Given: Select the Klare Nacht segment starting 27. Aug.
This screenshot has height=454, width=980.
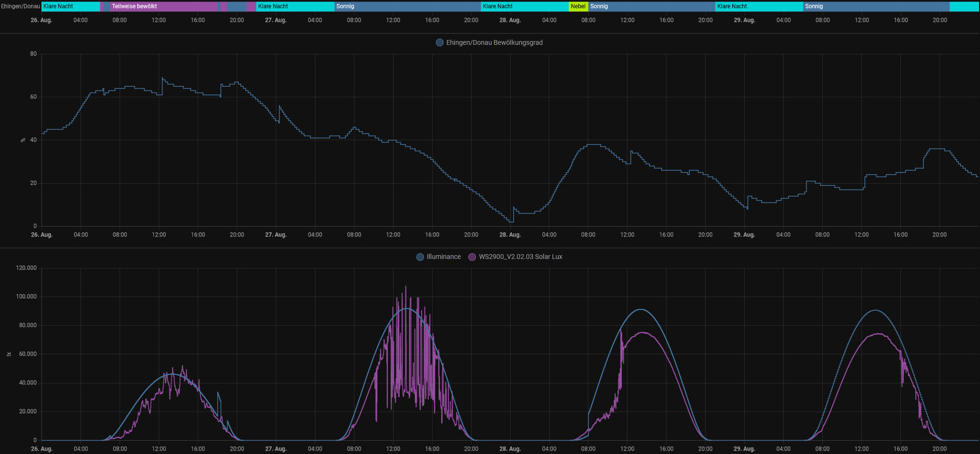Looking at the screenshot, I should (x=295, y=6).
